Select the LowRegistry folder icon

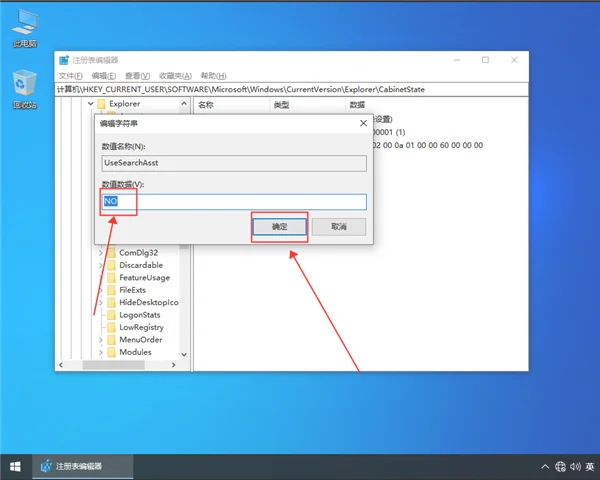pos(111,327)
